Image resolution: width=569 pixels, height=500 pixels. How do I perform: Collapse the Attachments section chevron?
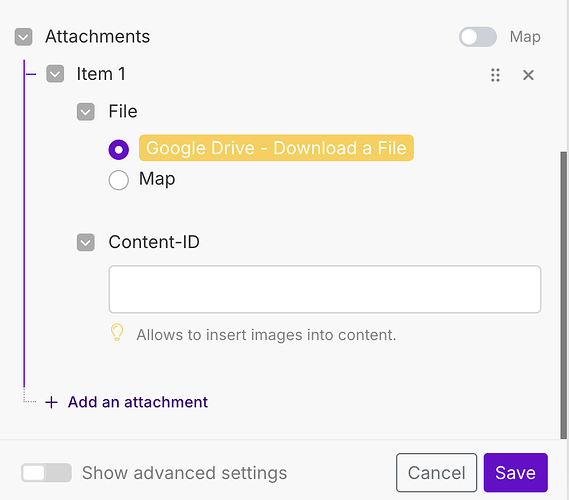click(24, 37)
